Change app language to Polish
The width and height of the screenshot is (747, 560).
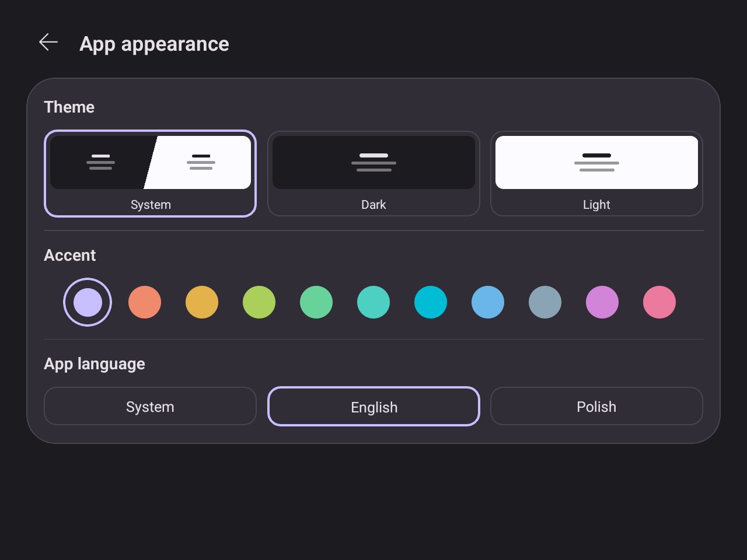596,406
